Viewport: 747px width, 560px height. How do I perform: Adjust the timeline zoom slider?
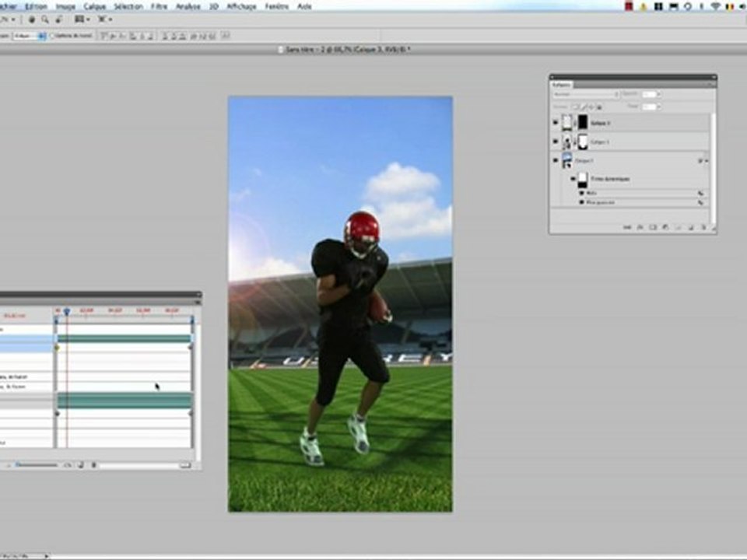pos(37,465)
